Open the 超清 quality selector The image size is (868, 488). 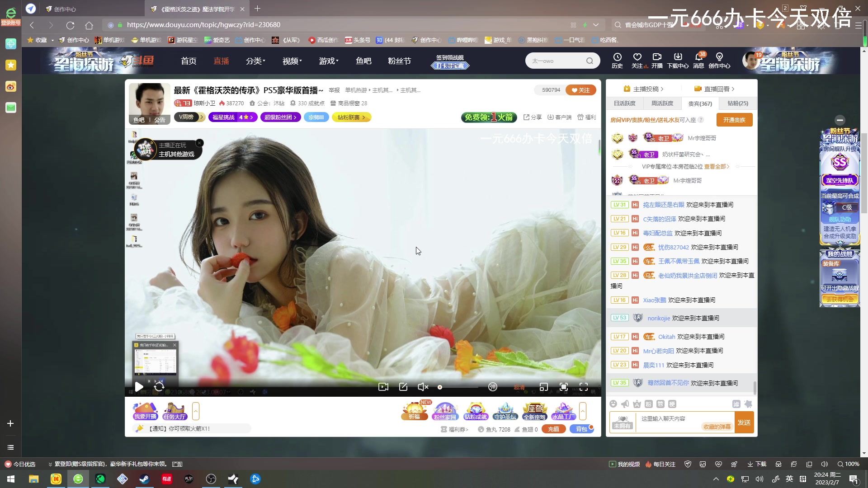[x=519, y=387]
